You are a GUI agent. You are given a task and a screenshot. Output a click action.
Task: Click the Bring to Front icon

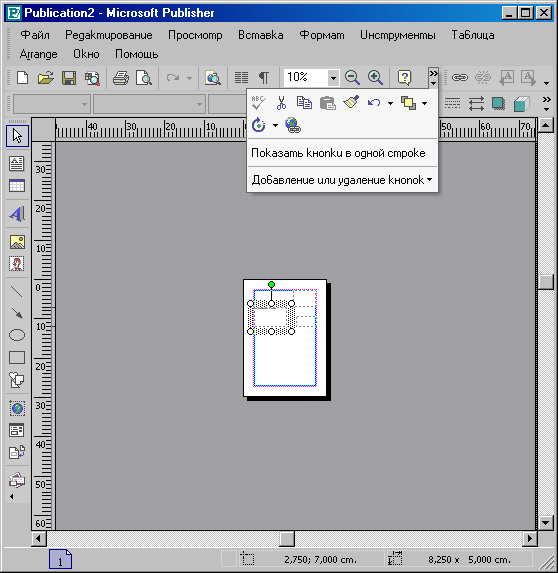[408, 103]
